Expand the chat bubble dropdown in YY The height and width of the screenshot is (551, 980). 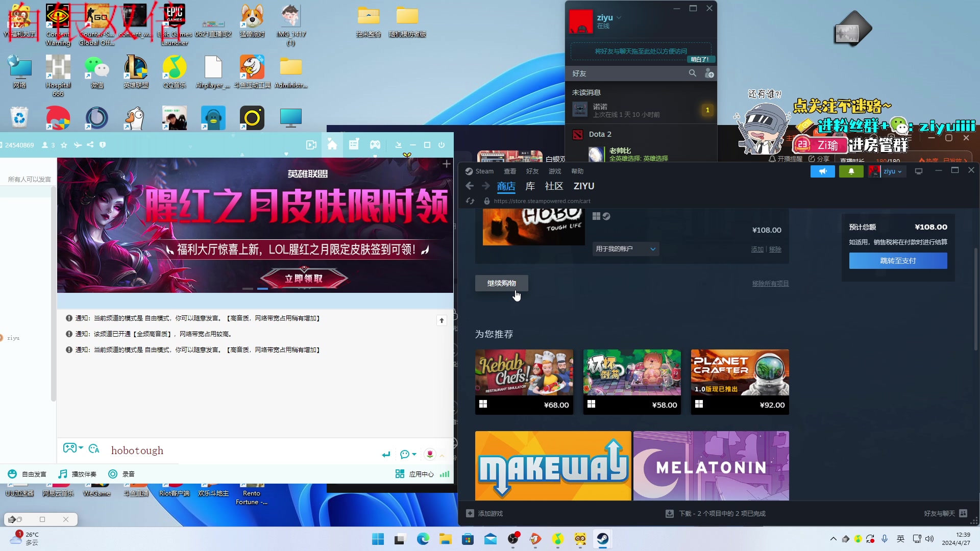coord(414,454)
